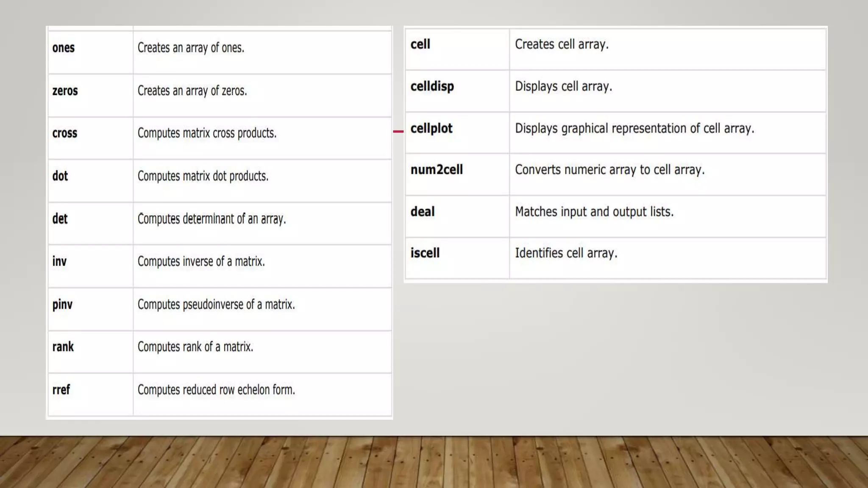Click the 'det' function name

tap(60, 219)
